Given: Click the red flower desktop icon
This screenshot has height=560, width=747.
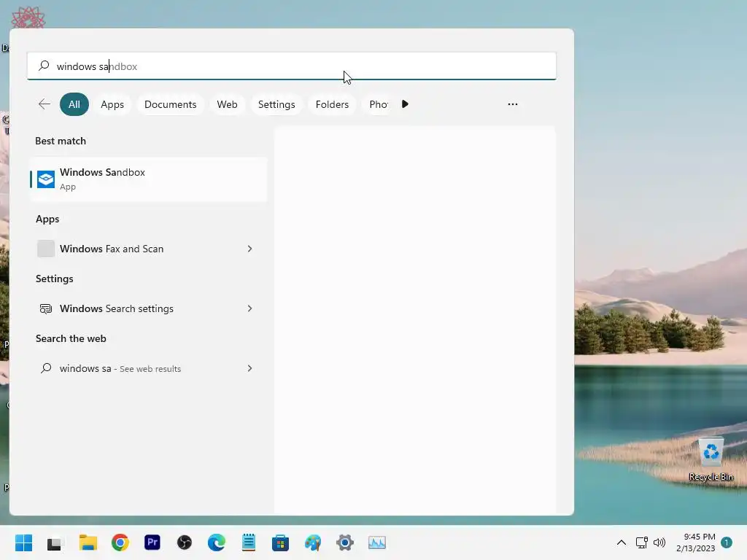Looking at the screenshot, I should point(28,17).
